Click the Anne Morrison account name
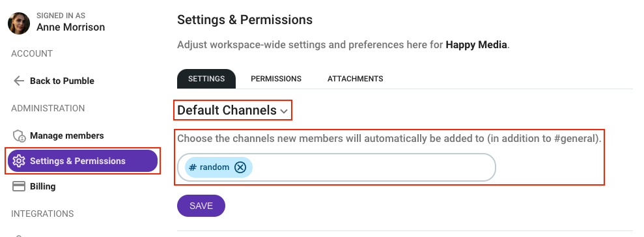The width and height of the screenshot is (644, 237). [x=70, y=27]
